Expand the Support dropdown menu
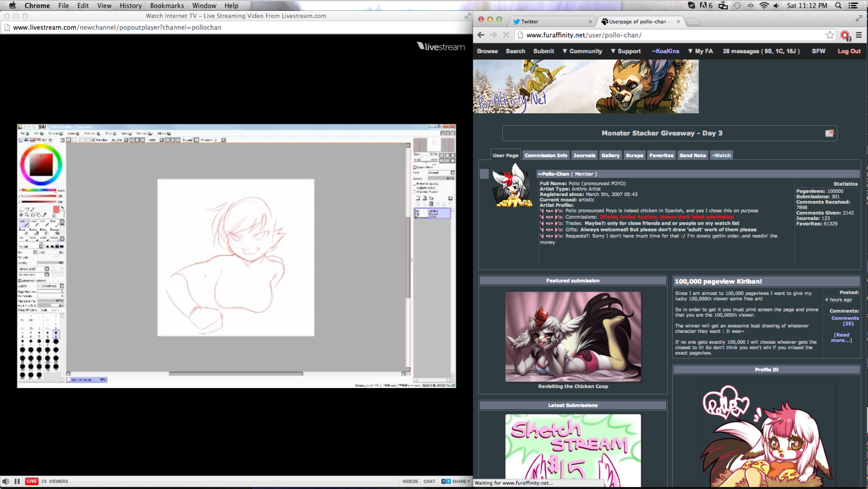 coord(625,51)
